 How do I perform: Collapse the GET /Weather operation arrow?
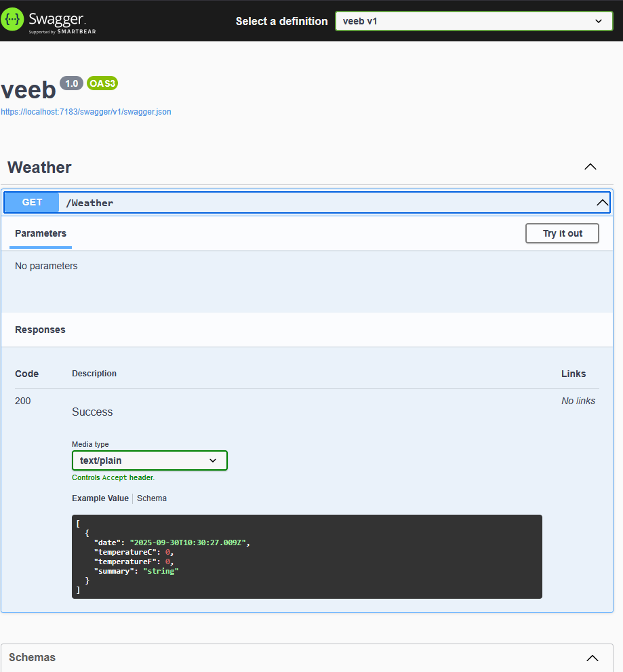tap(602, 203)
